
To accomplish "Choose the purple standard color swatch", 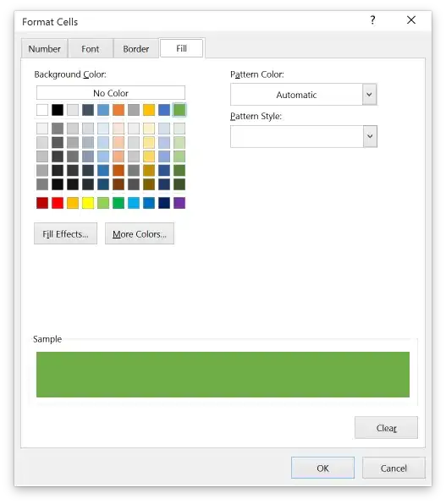I will (179, 203).
